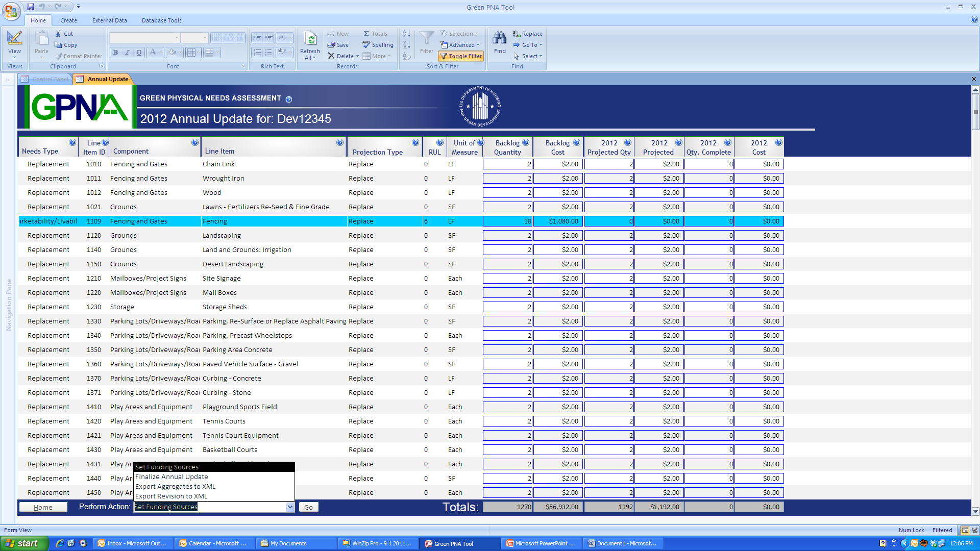This screenshot has width=980, height=551.
Task: Click help icon next to Needs Type
Action: (72, 143)
